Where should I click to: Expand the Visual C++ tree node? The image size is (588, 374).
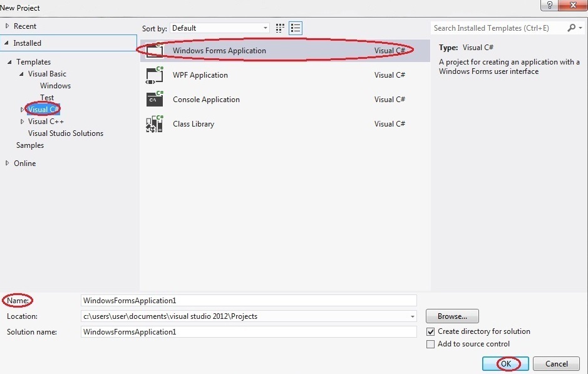tap(23, 122)
